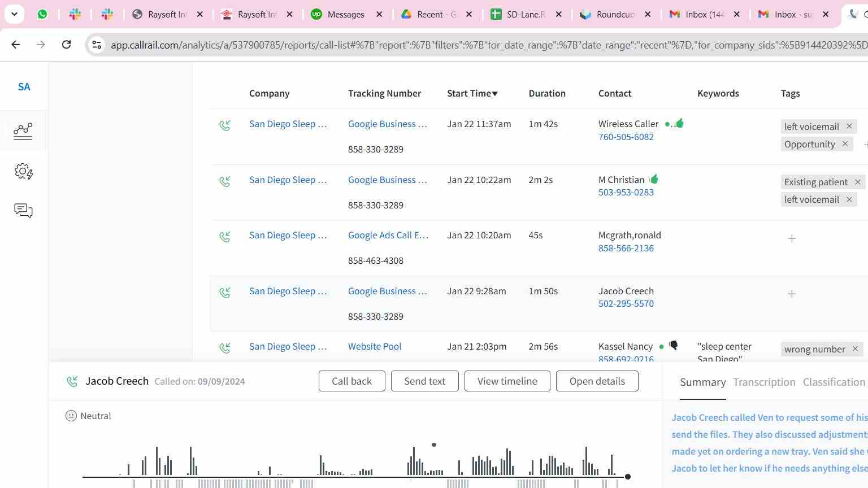
Task: Open the browser tab search dropdown
Action: (x=14, y=14)
